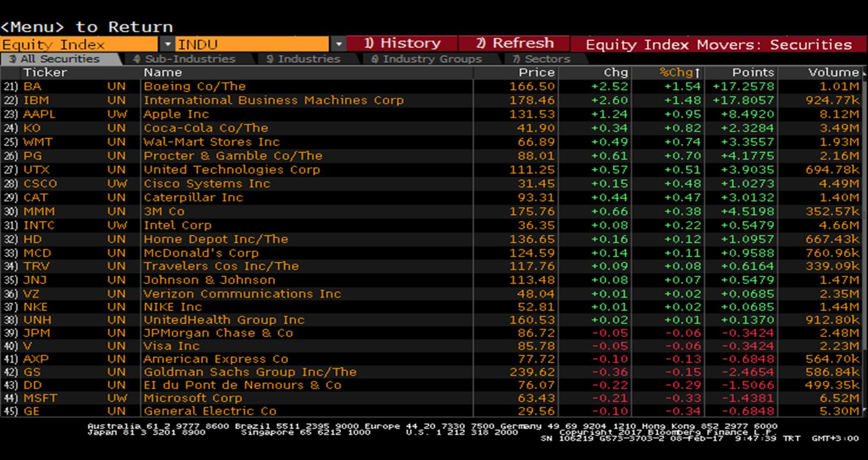
Task: Select the HD ticker
Action: point(32,240)
